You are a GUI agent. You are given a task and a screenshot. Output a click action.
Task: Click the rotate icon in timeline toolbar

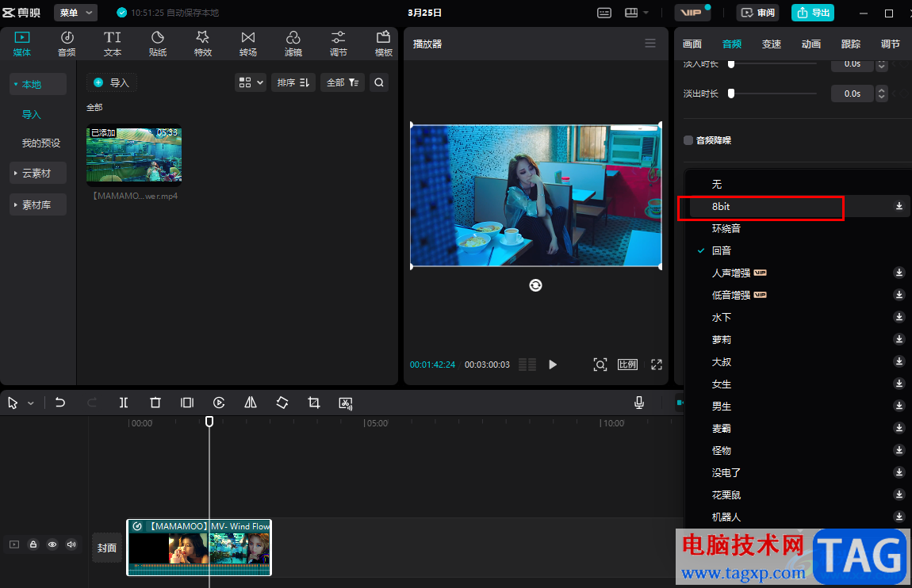tap(282, 403)
